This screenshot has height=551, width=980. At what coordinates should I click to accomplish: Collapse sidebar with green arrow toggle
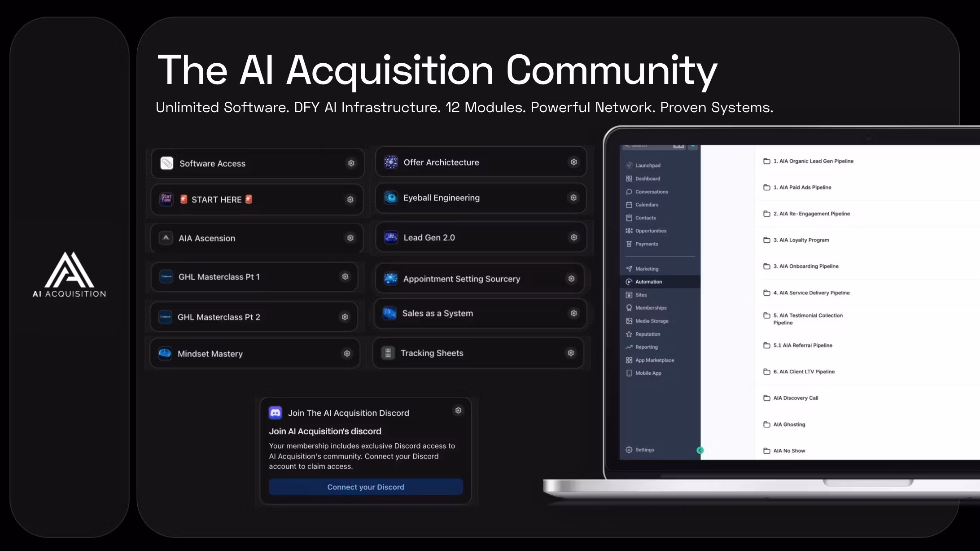pyautogui.click(x=700, y=450)
